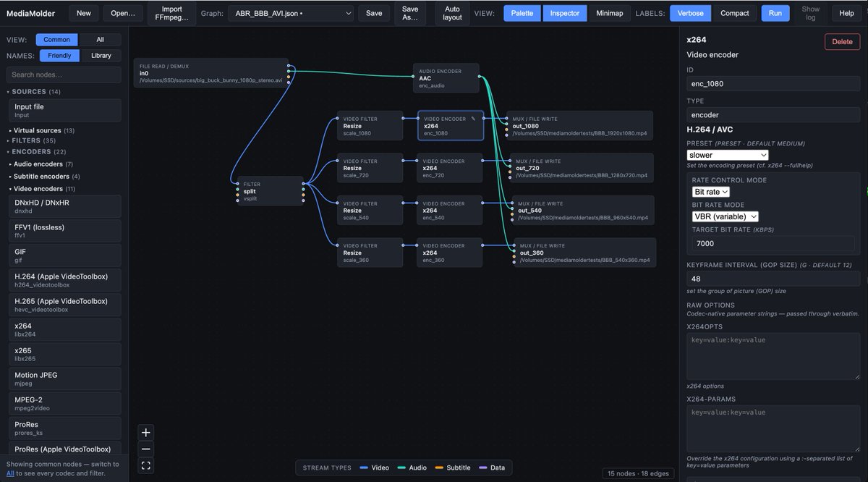Switch palette view to Common
The height and width of the screenshot is (482, 868).
pos(57,40)
